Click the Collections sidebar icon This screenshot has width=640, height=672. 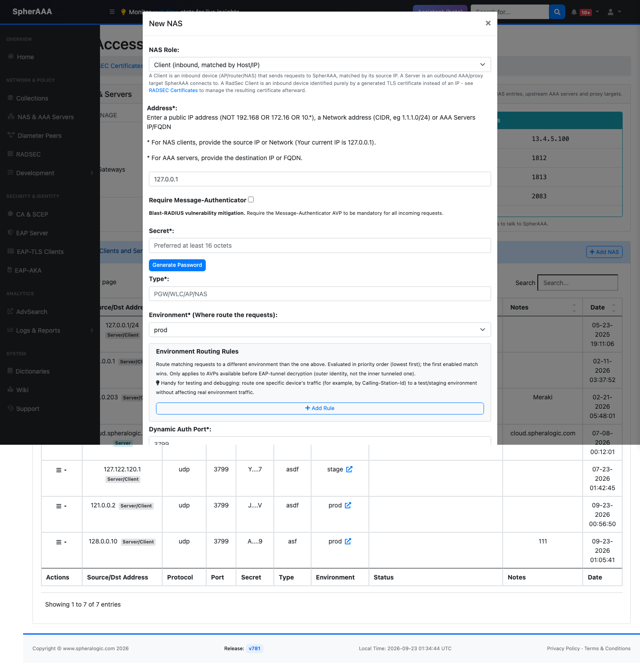[x=10, y=98]
